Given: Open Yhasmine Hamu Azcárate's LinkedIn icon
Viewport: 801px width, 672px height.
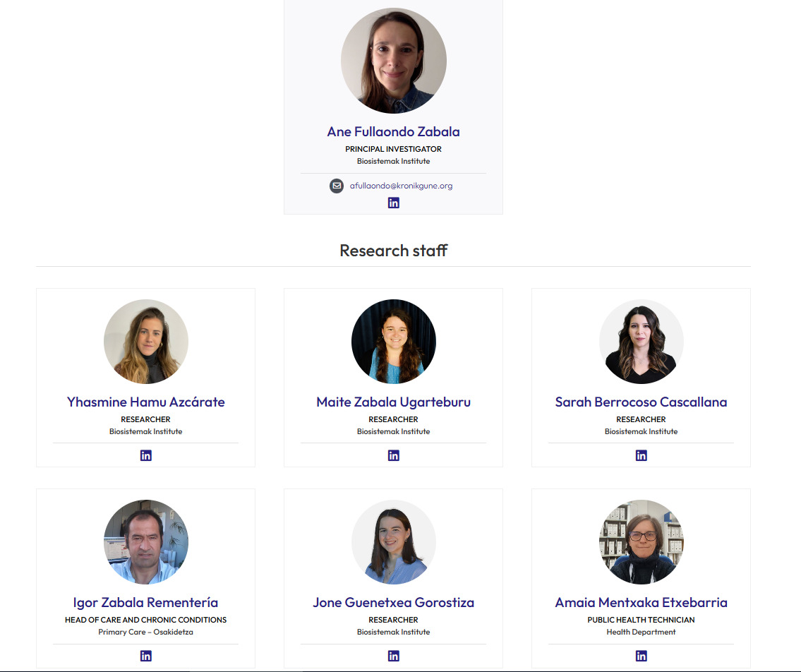Looking at the screenshot, I should pyautogui.click(x=145, y=455).
